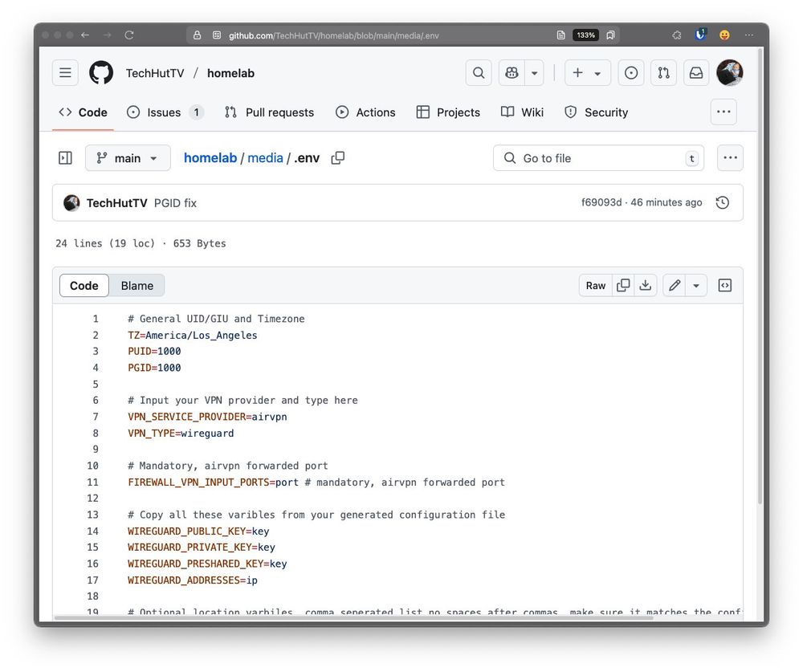
Task: Open the browser three-dot overflow menu
Action: (x=748, y=35)
